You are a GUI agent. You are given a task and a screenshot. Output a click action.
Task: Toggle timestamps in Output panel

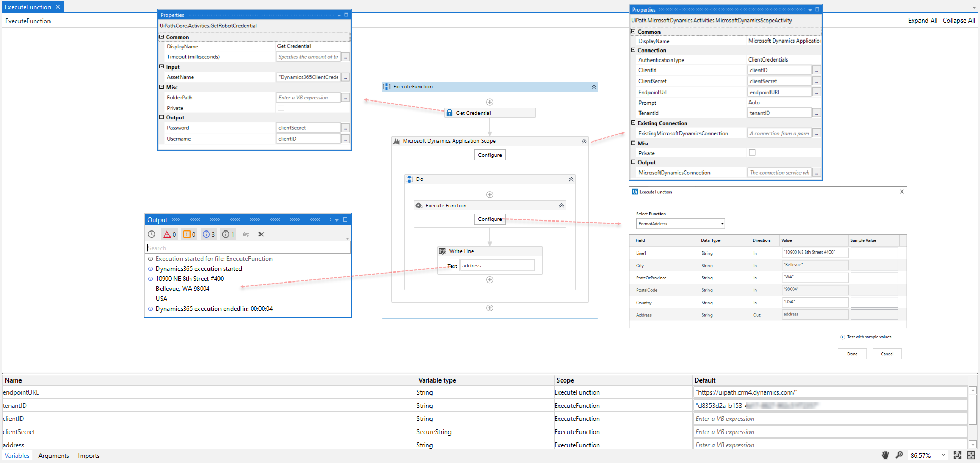pyautogui.click(x=152, y=234)
